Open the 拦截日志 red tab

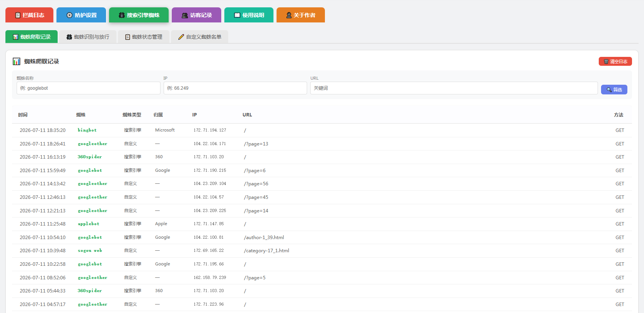(29, 15)
